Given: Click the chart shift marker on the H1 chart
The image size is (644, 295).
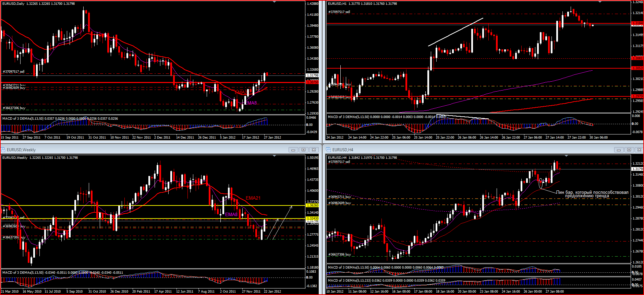Looking at the screenshot, I should click(x=600, y=2).
